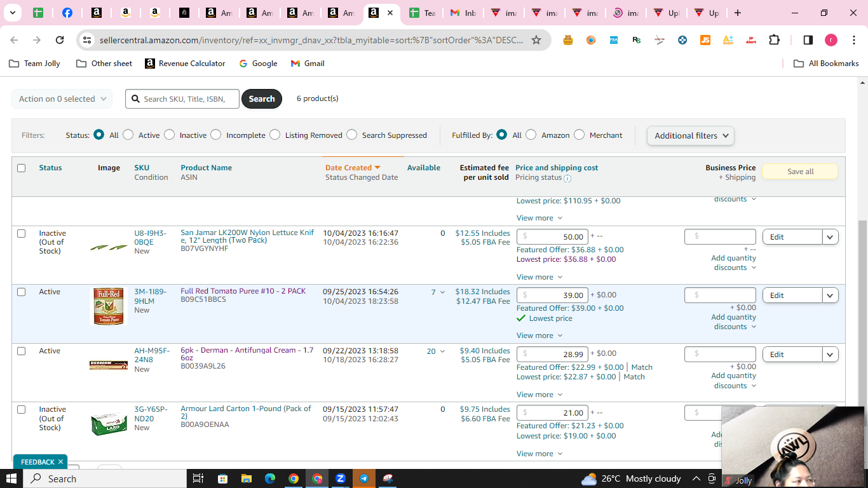Open Microsoft Store from the taskbar
This screenshot has height=488, width=868.
(222, 478)
